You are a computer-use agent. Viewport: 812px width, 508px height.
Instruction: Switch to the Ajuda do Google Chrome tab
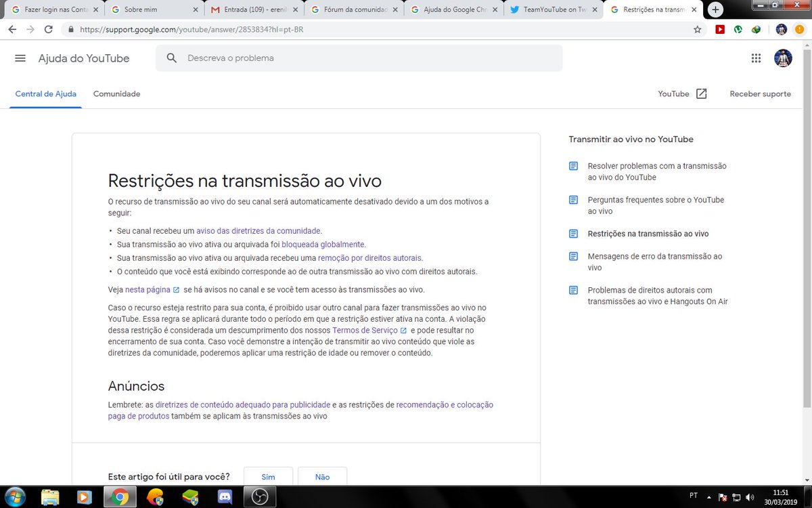tap(453, 10)
